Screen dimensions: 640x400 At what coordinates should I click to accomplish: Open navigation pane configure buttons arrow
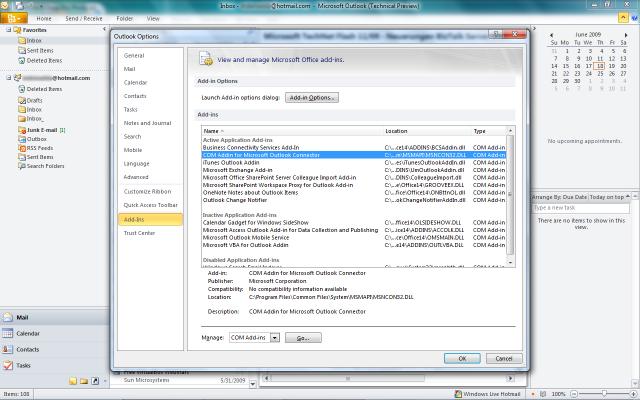point(105,381)
